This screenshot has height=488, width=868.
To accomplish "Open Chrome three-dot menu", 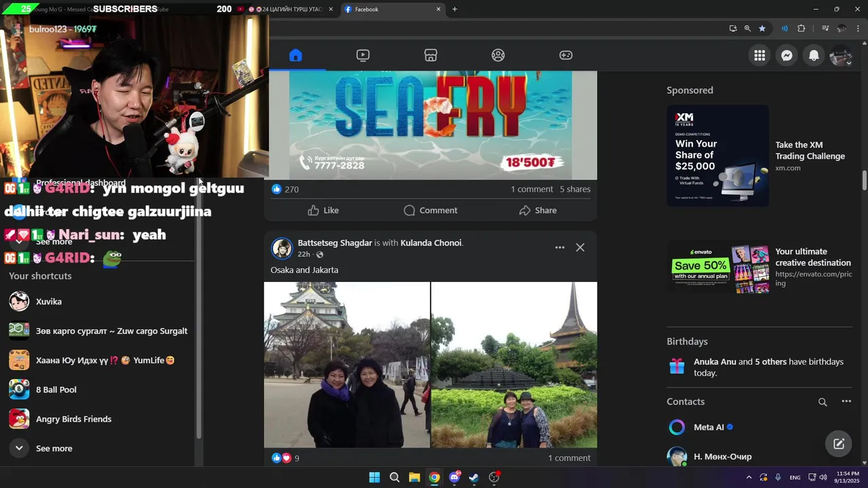I will [859, 28].
